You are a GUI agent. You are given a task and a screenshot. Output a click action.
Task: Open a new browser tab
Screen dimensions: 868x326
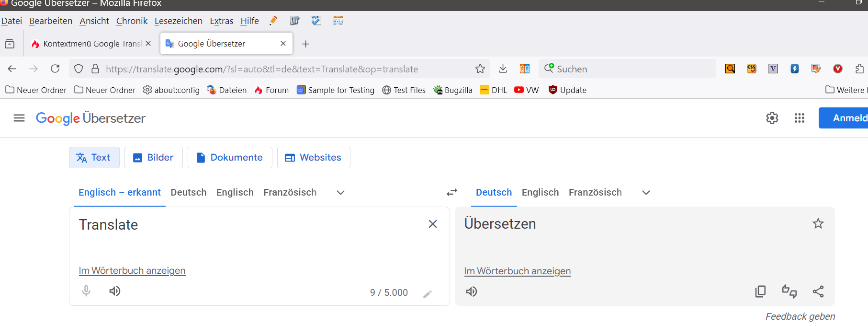pos(306,44)
